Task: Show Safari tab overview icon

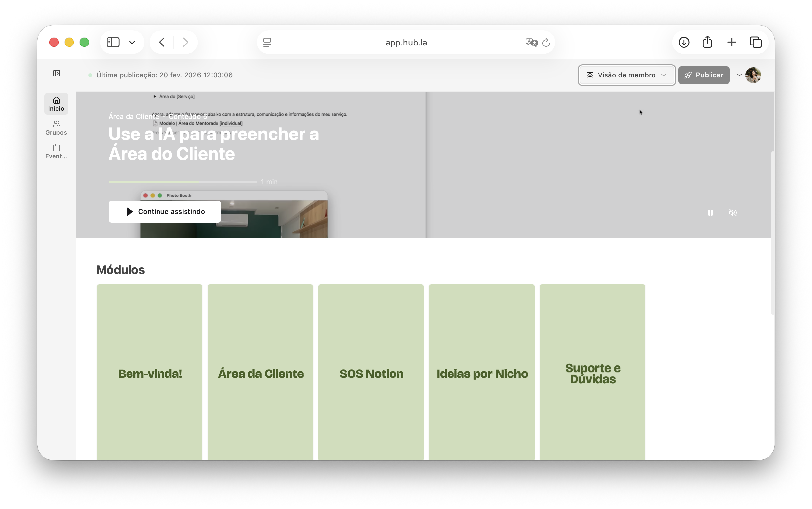Action: pyautogui.click(x=756, y=43)
